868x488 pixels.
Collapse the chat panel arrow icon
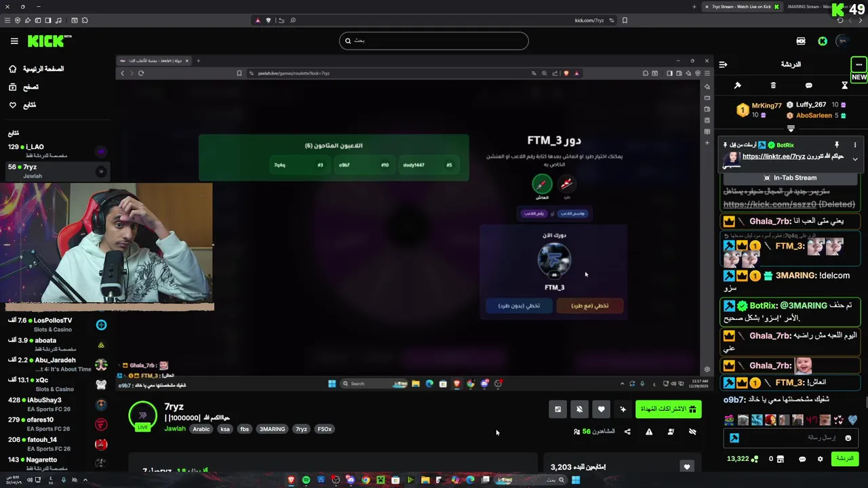point(723,64)
